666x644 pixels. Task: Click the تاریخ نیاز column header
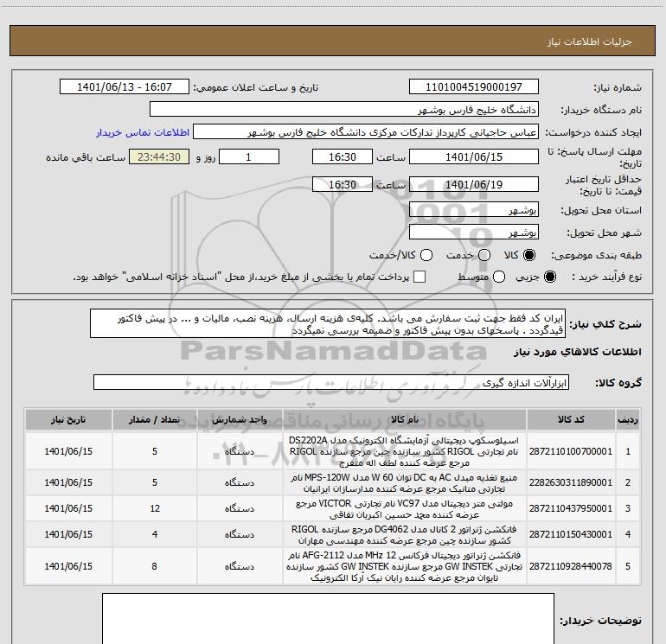pyautogui.click(x=68, y=420)
